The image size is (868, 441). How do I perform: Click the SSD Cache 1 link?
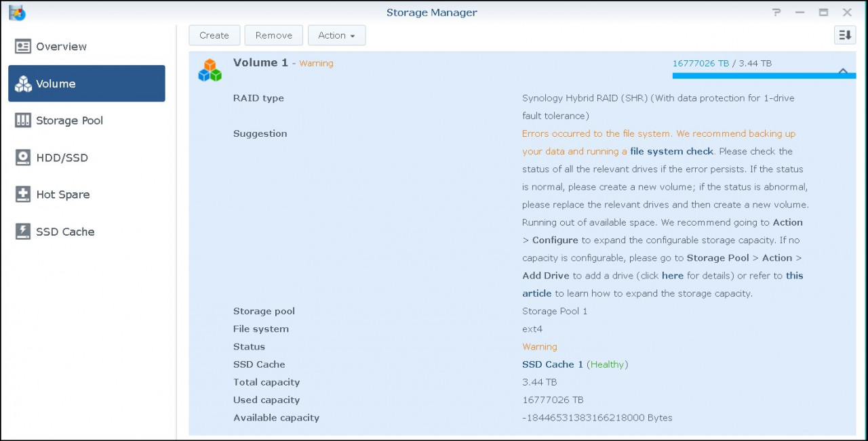click(552, 364)
